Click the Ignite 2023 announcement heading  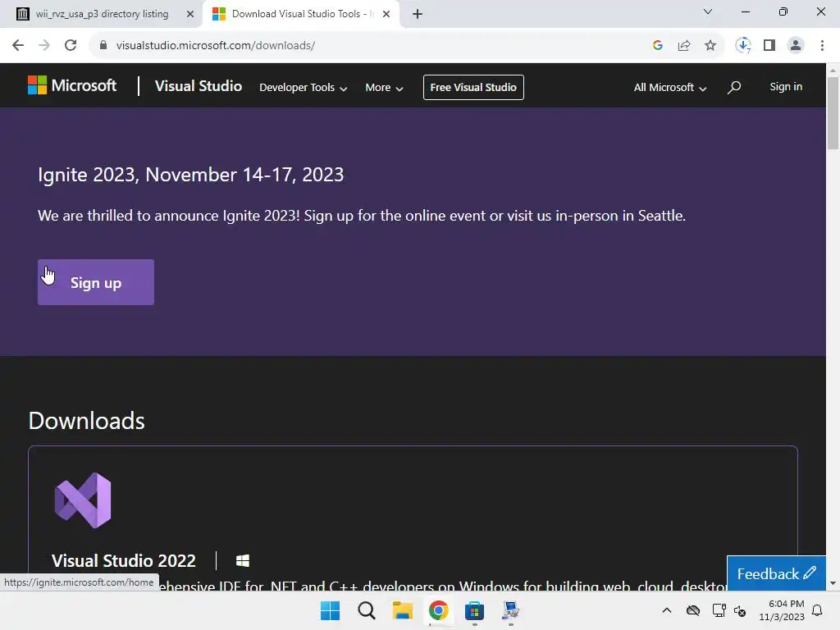[190, 175]
